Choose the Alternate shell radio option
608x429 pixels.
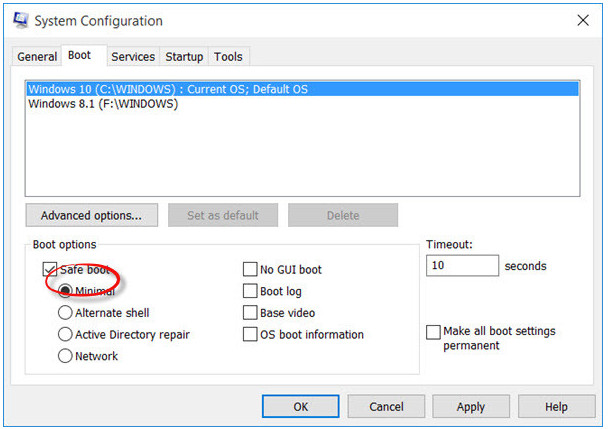pos(65,313)
